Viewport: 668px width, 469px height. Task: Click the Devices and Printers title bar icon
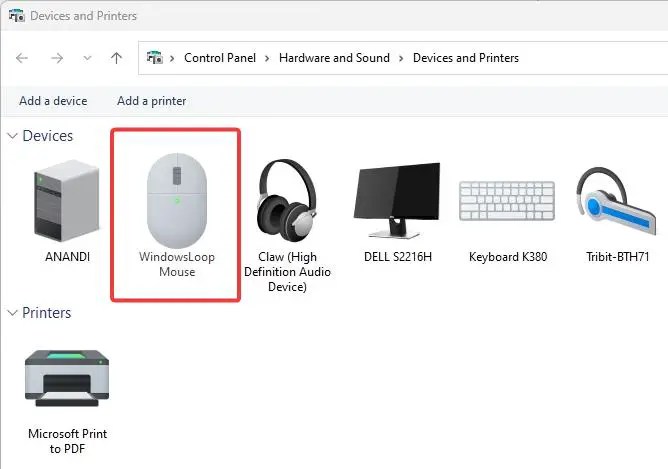(x=17, y=16)
